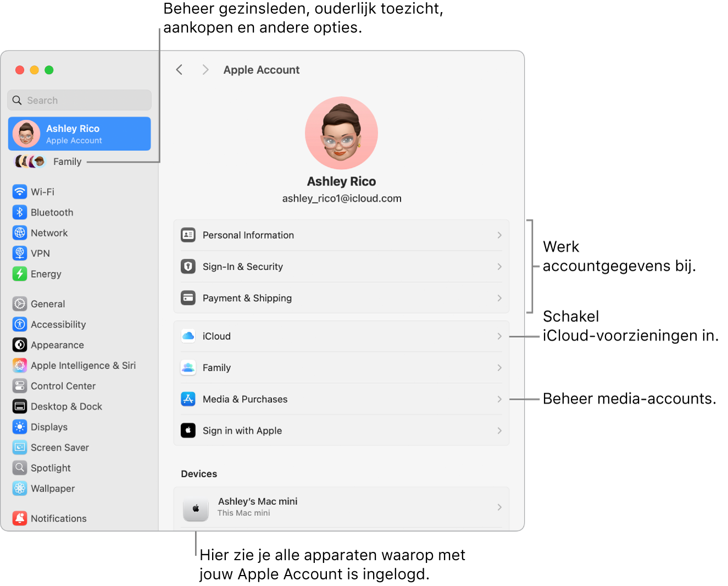The height and width of the screenshot is (586, 728).
Task: Go forward with the right arrow button
Action: [x=205, y=69]
